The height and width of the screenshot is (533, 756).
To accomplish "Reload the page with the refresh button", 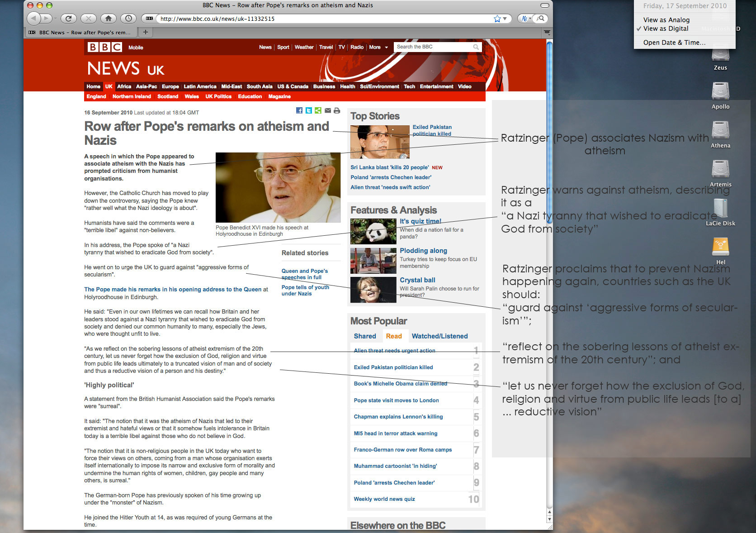I will (68, 19).
